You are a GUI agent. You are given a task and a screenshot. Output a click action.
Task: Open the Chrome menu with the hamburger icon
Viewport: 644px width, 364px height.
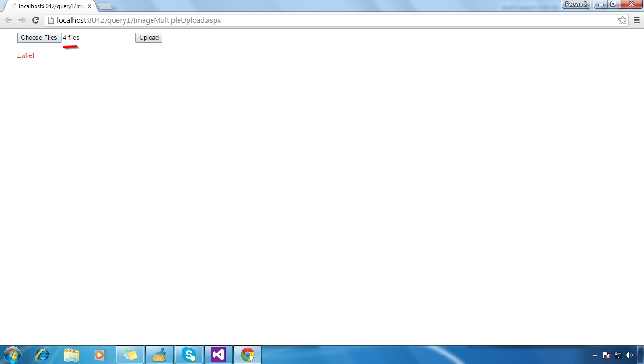point(636,20)
